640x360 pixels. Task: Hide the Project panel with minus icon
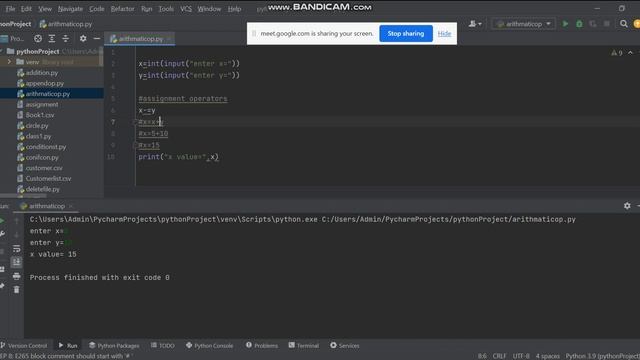97,39
